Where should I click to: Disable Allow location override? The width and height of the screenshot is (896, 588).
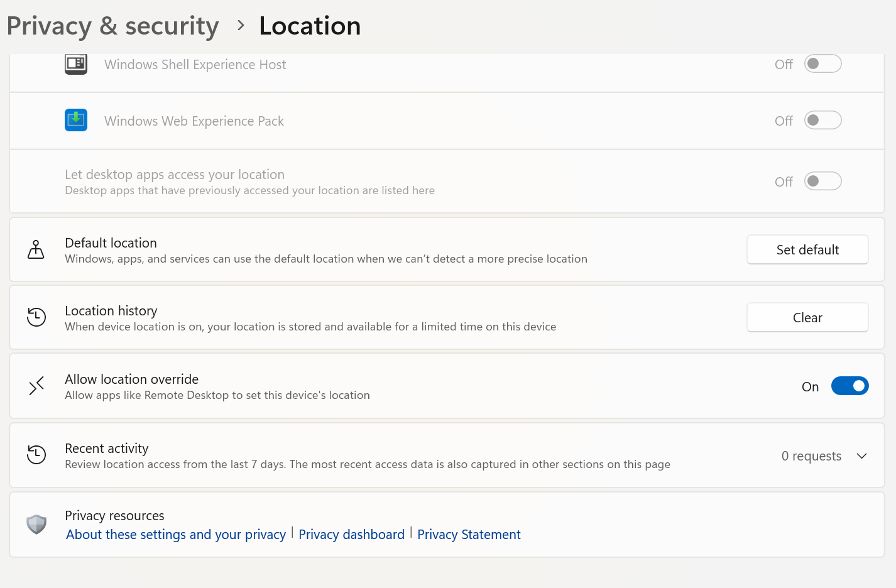click(850, 386)
